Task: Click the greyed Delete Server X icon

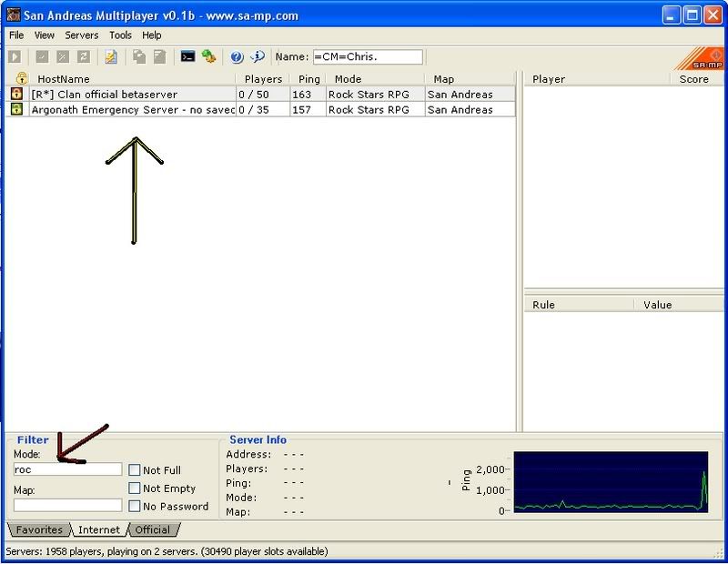Action: click(x=63, y=57)
